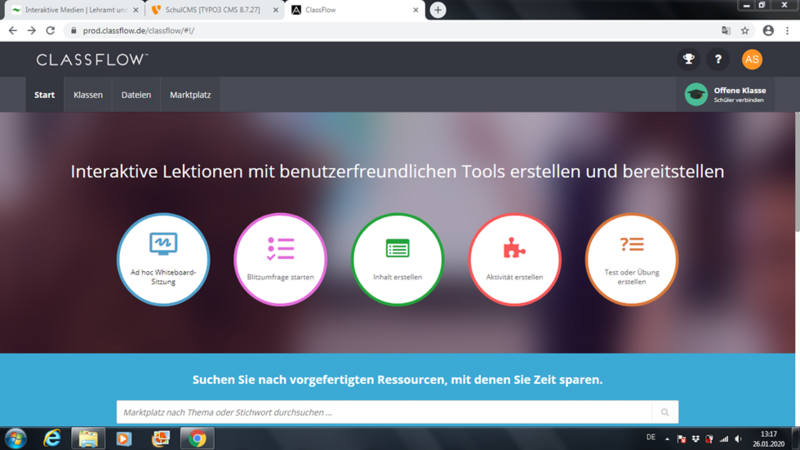The image size is (800, 450).
Task: Open the AS user profile avatar
Action: click(752, 60)
